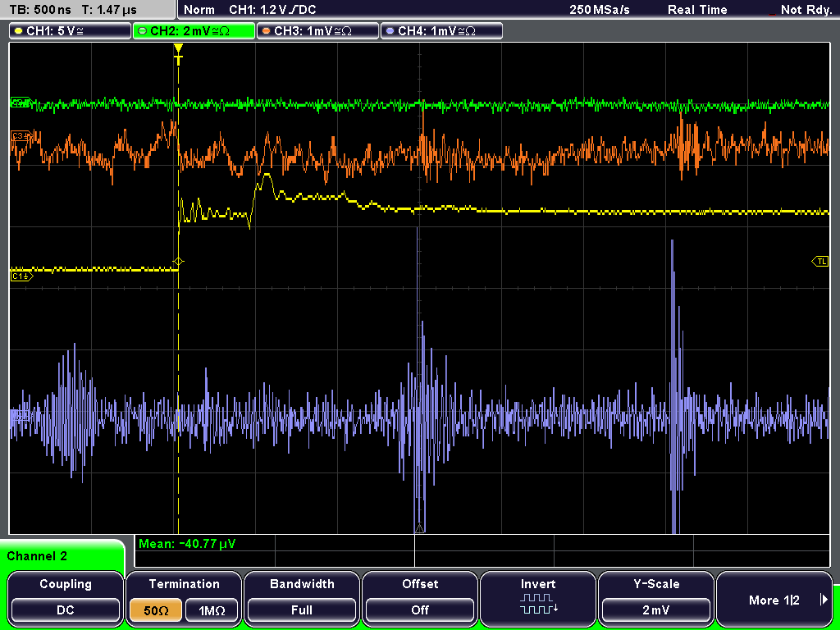This screenshot has height=630, width=840.
Task: Select the CH3 1 mV channel tab
Action: [317, 31]
